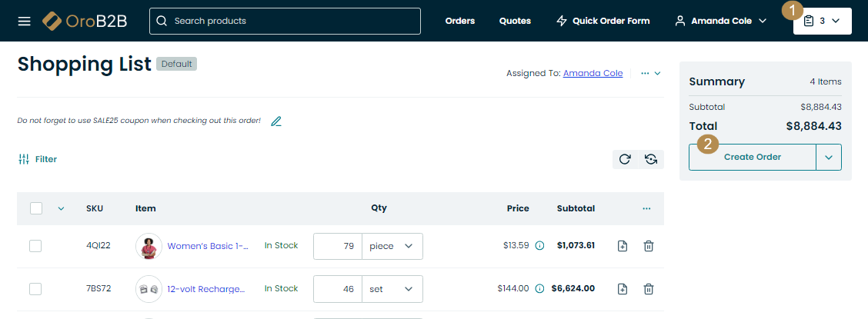Expand the Create Order options arrow
Image resolution: width=868 pixels, height=319 pixels.
click(x=829, y=157)
